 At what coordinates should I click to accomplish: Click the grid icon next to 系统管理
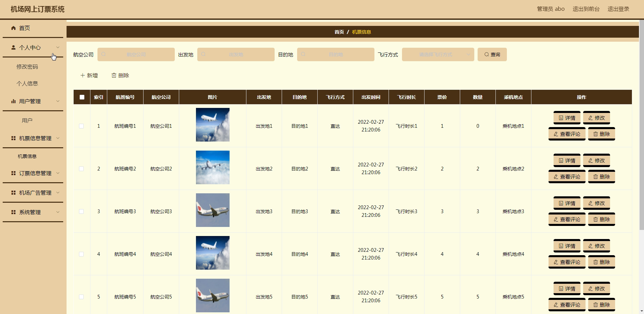(13, 212)
